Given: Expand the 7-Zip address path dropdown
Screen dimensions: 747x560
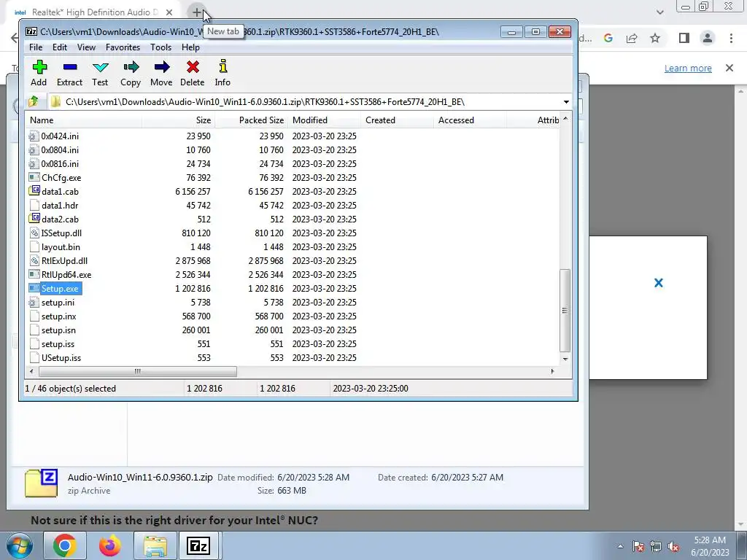Looking at the screenshot, I should pyautogui.click(x=566, y=102).
